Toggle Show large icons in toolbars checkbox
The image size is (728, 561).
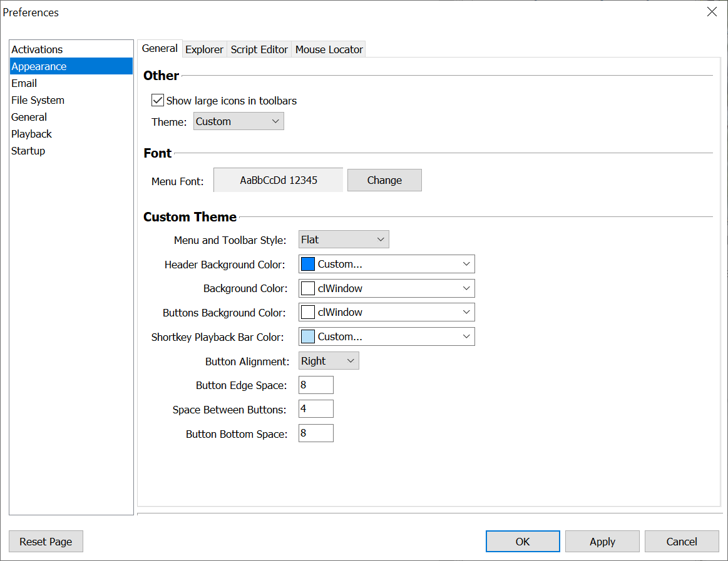pyautogui.click(x=158, y=101)
